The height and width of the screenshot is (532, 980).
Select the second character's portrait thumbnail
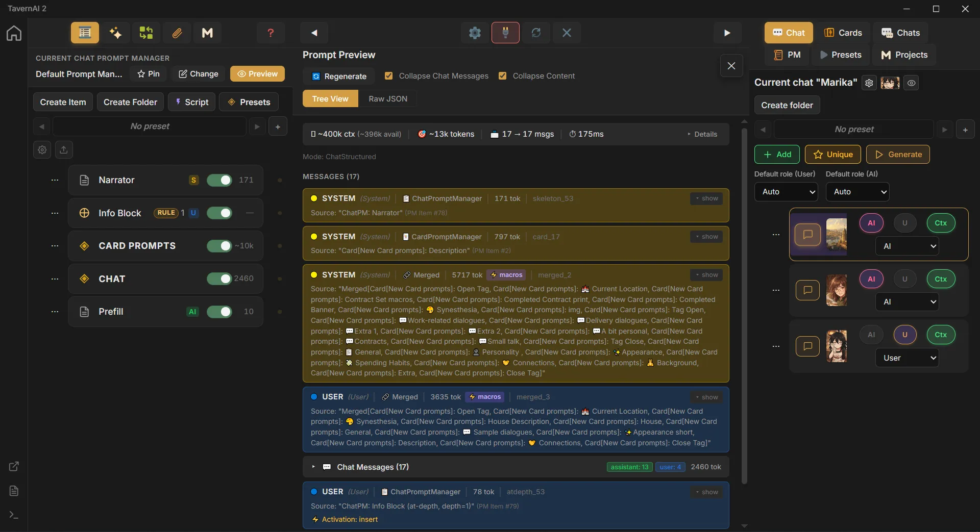click(837, 291)
